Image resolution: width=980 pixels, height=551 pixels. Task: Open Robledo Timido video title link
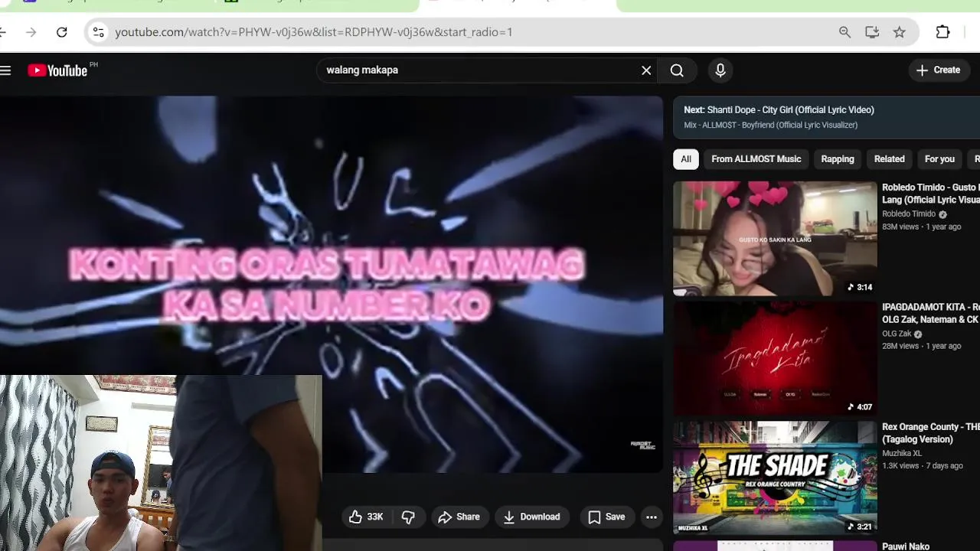tap(931, 194)
